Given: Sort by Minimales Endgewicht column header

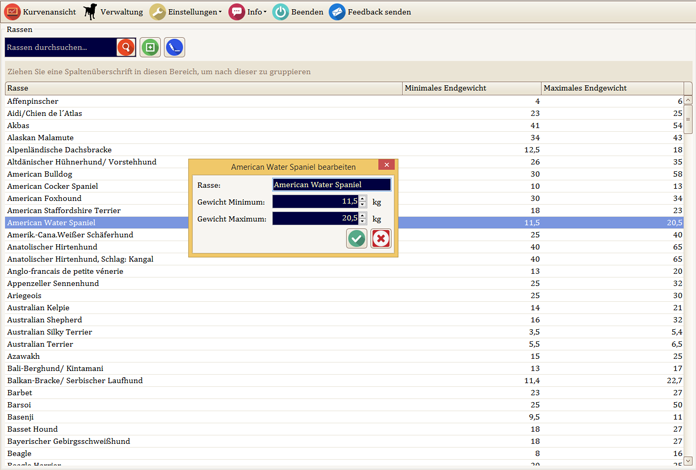Looking at the screenshot, I should click(472, 88).
